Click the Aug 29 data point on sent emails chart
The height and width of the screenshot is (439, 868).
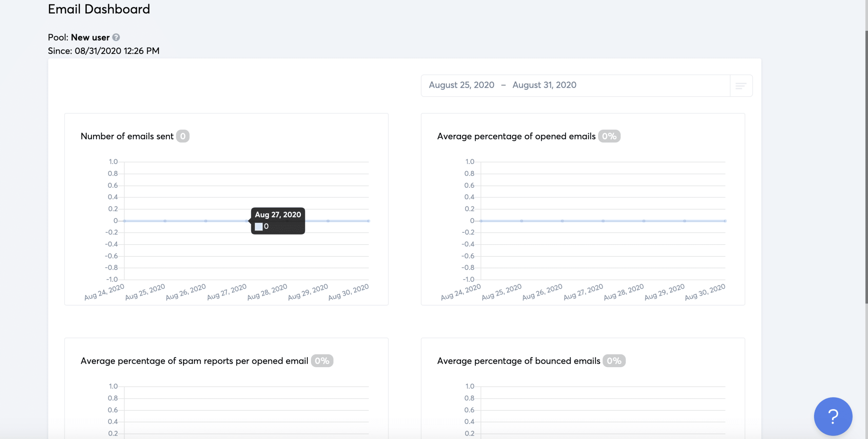328,221
